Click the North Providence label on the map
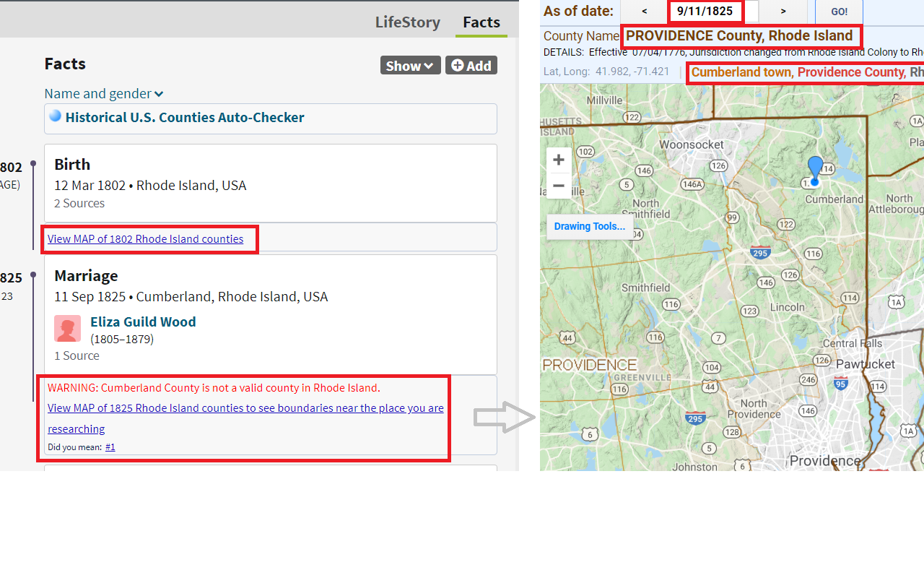The image size is (924, 578). [754, 409]
